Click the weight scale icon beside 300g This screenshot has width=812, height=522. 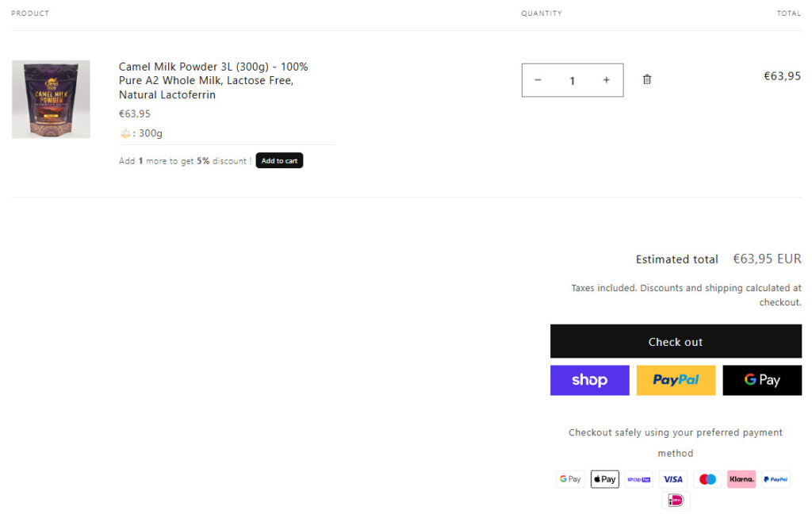[125, 133]
